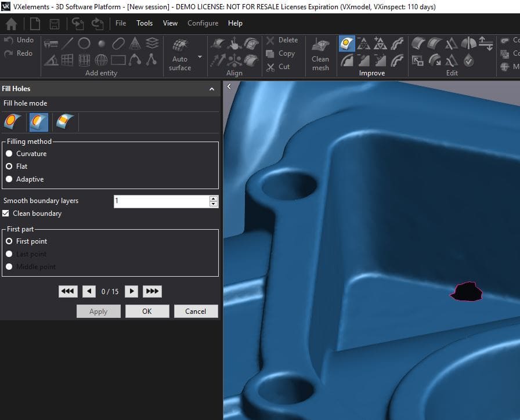Click the Cancel button
Image resolution: width=520 pixels, height=420 pixels.
pos(196,312)
